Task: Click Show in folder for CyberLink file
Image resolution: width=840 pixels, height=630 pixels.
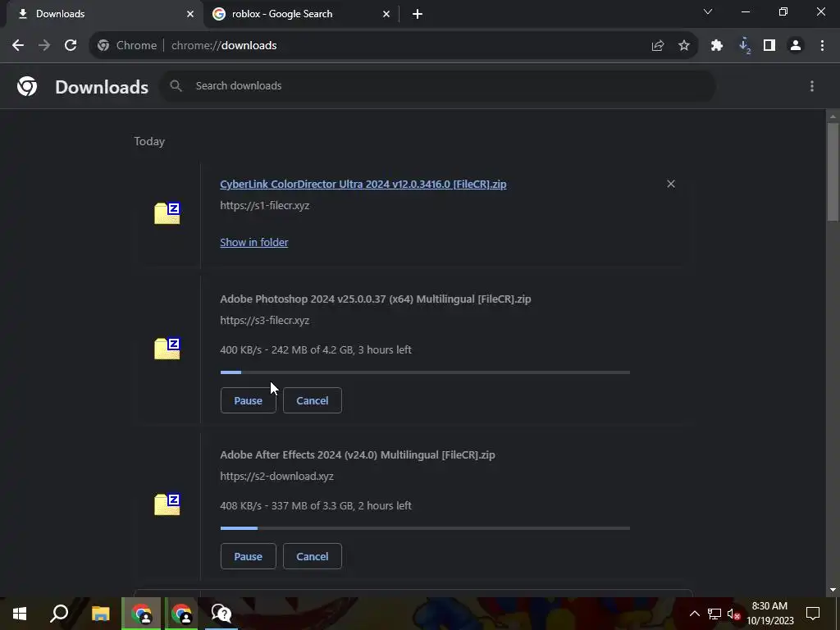Action: 254,242
